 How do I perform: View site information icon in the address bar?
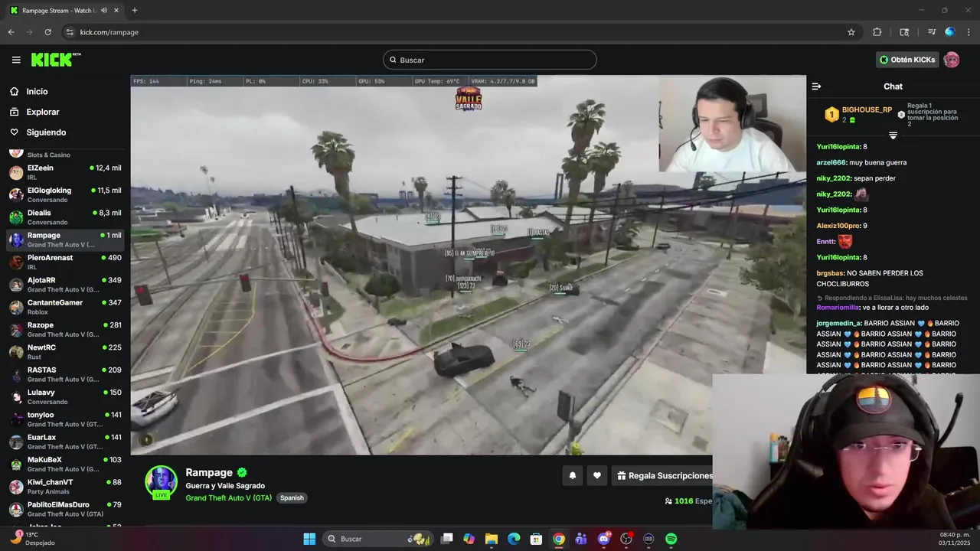pyautogui.click(x=70, y=32)
